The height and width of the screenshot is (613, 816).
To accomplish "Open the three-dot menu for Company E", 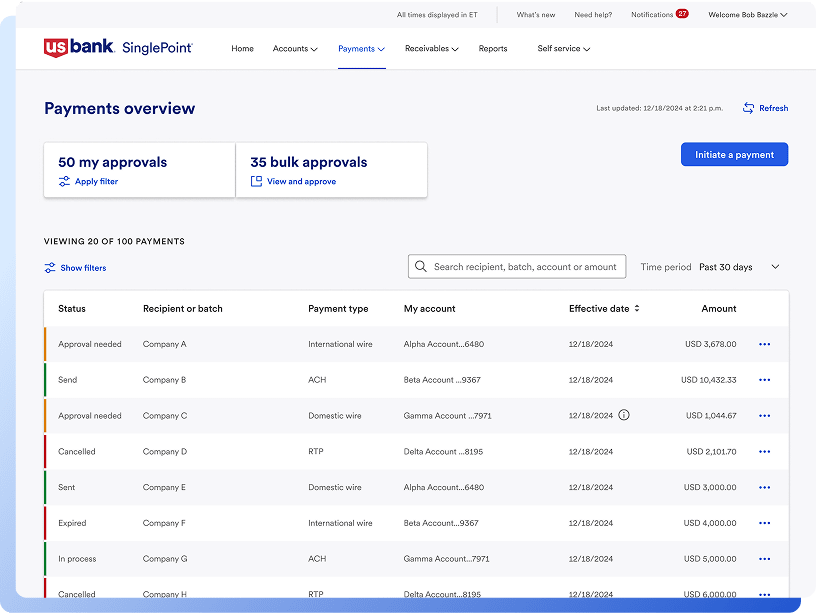I will (765, 487).
